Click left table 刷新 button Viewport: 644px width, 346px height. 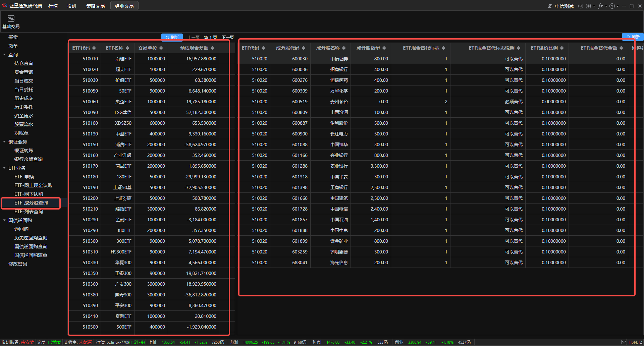172,37
